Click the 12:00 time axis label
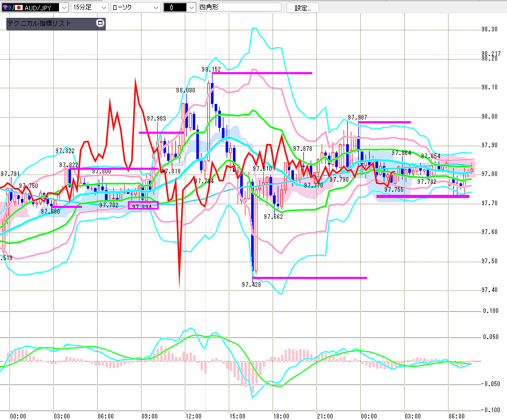This screenshot has height=420, width=507. tap(194, 416)
